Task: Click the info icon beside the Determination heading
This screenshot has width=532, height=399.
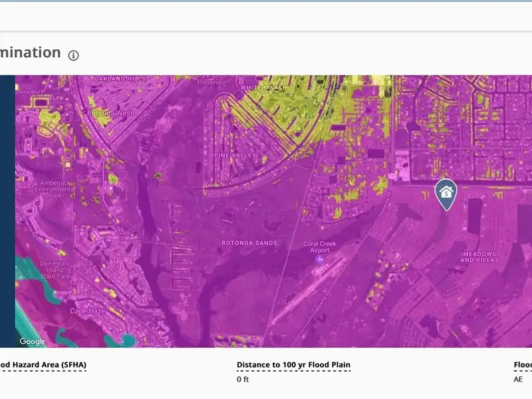Action: pyautogui.click(x=74, y=55)
